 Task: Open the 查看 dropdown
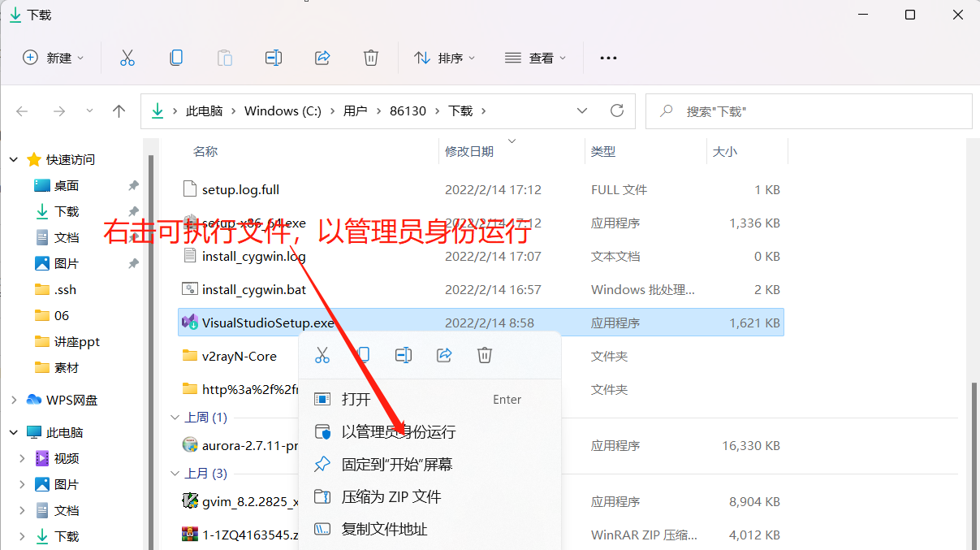pyautogui.click(x=535, y=57)
